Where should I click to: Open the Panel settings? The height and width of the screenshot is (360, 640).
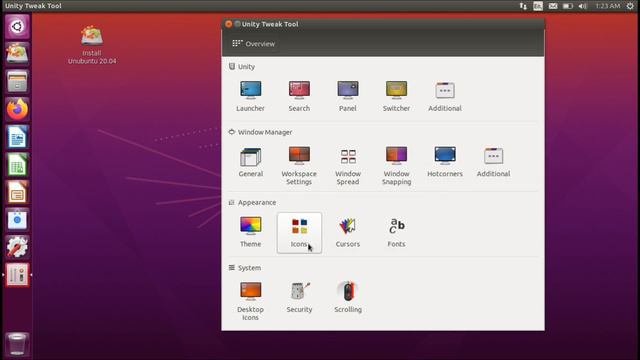pos(348,96)
